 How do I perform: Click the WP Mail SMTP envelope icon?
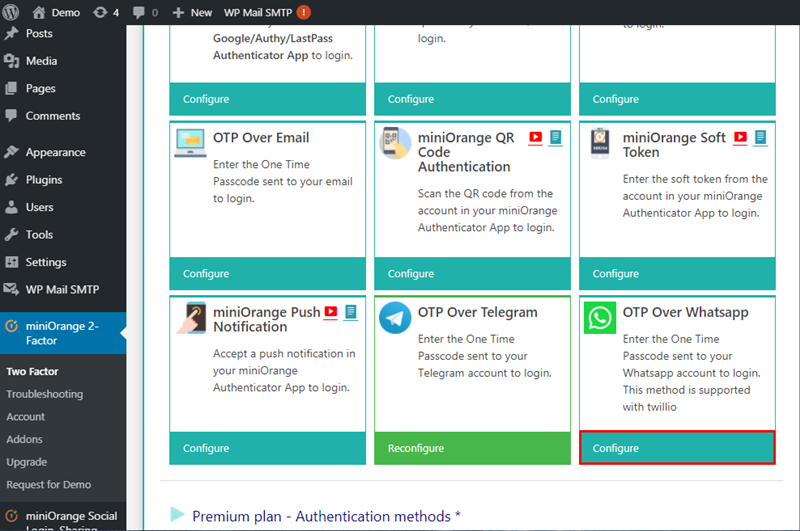11,290
